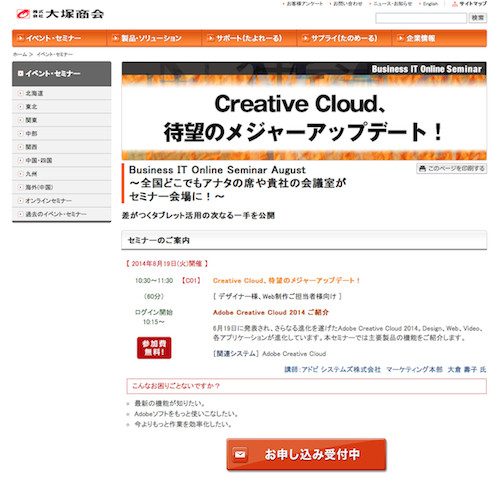
Task: Click arrow icon beside 中部 in sidebar
Action: point(21,133)
